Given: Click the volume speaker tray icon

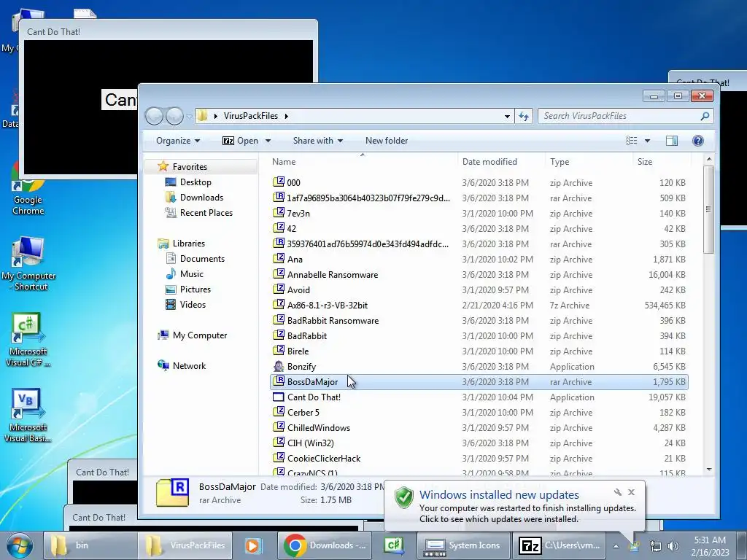Looking at the screenshot, I should coord(673,546).
